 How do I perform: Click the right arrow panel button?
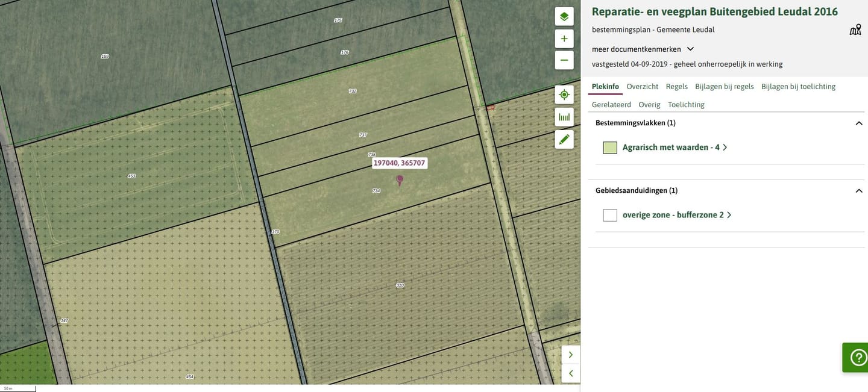point(570,355)
